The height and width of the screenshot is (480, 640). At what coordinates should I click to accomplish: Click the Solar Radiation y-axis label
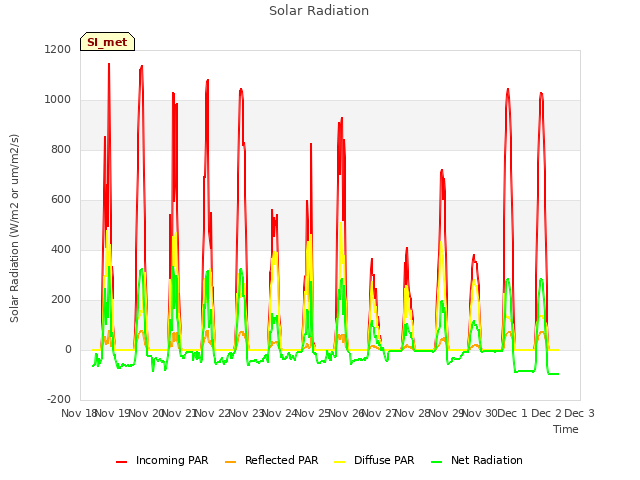[14, 228]
